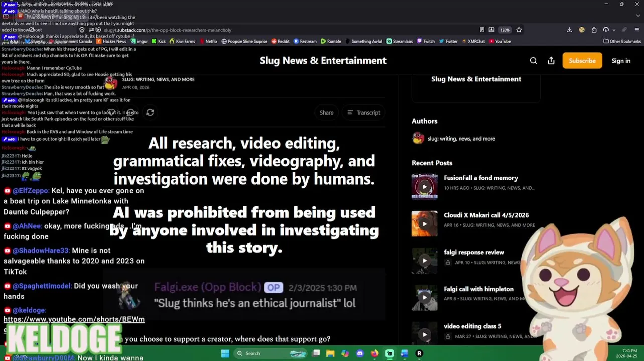Open the Copilot taskbar icon
Viewport: 644px width, 361px height.
[x=345, y=354]
